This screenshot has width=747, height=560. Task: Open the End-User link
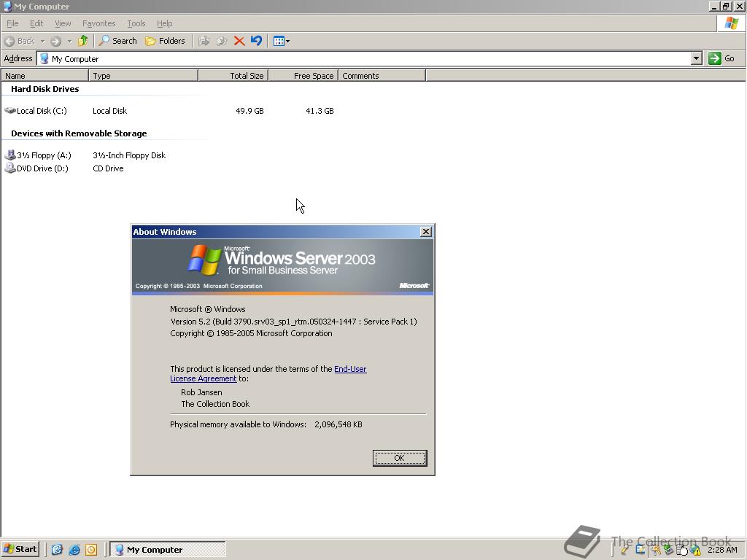(x=350, y=369)
